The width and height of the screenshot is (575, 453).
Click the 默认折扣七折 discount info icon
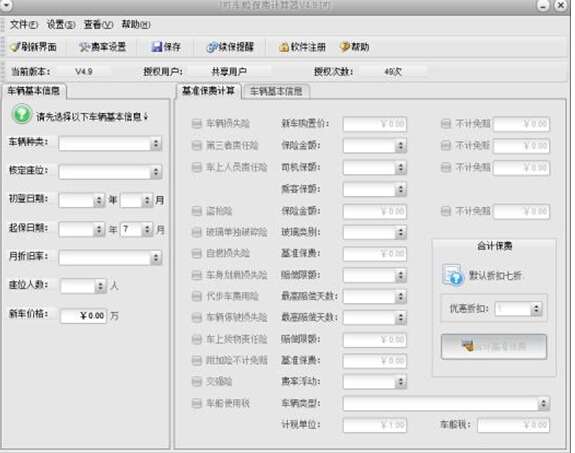pos(453,275)
